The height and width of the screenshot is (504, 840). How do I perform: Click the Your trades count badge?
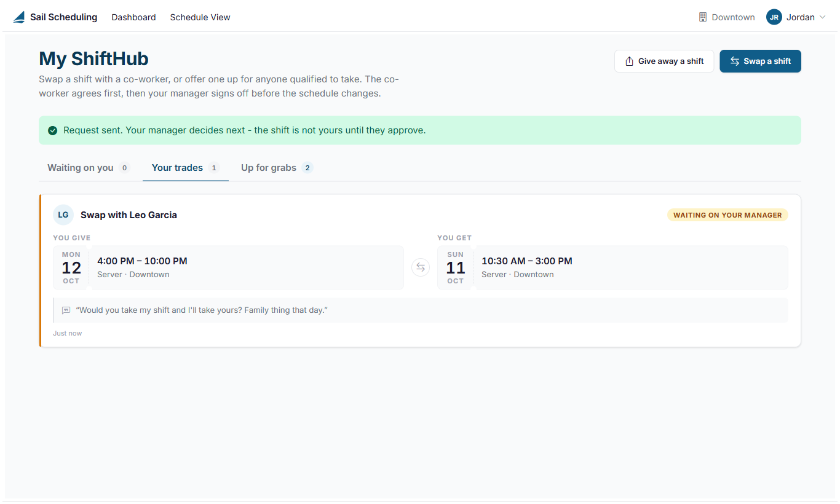[x=214, y=168]
